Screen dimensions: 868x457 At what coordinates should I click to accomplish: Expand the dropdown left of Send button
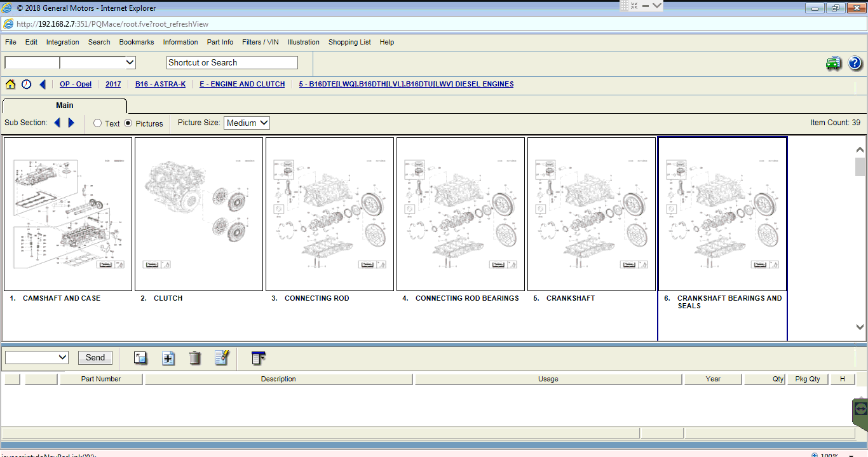(62, 357)
